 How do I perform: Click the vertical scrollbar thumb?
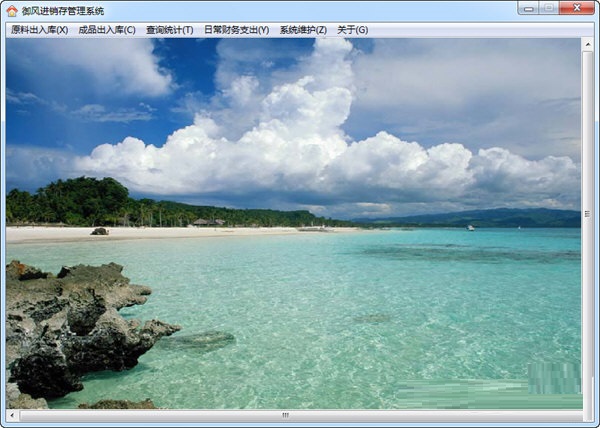[x=587, y=214]
